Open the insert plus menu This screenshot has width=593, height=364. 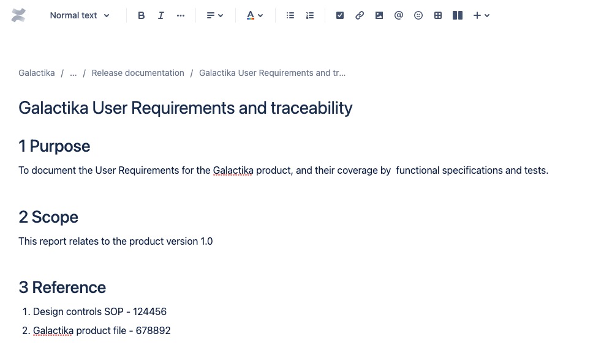pyautogui.click(x=481, y=15)
